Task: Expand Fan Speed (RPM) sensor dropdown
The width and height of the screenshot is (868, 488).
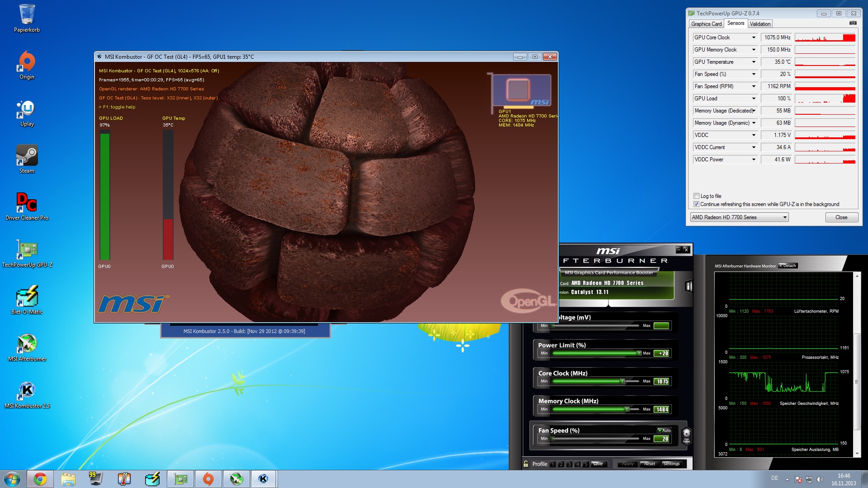Action: point(754,86)
